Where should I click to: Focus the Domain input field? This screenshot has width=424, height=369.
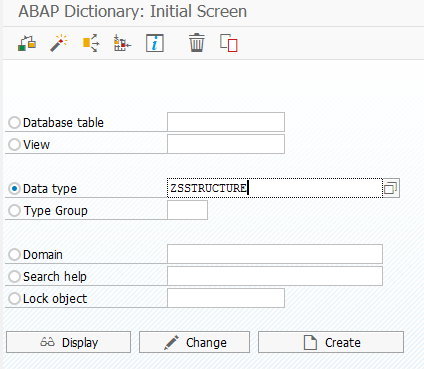pos(275,254)
